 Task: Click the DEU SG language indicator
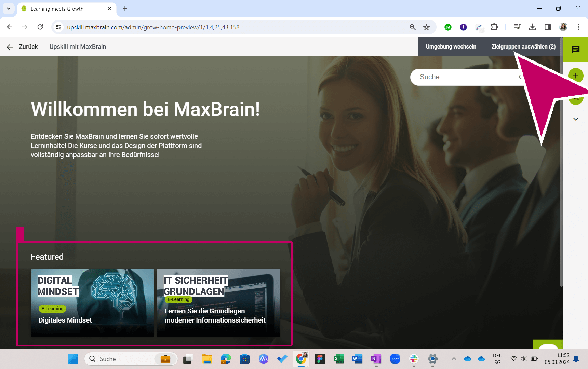tap(497, 359)
